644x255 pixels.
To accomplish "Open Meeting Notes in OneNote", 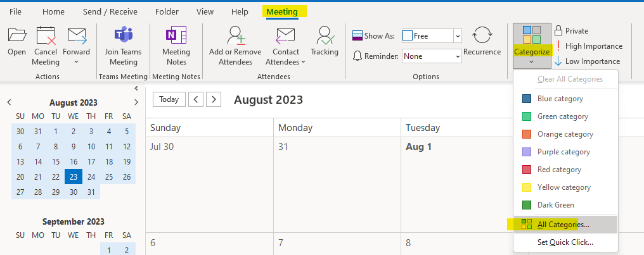I will (x=176, y=35).
